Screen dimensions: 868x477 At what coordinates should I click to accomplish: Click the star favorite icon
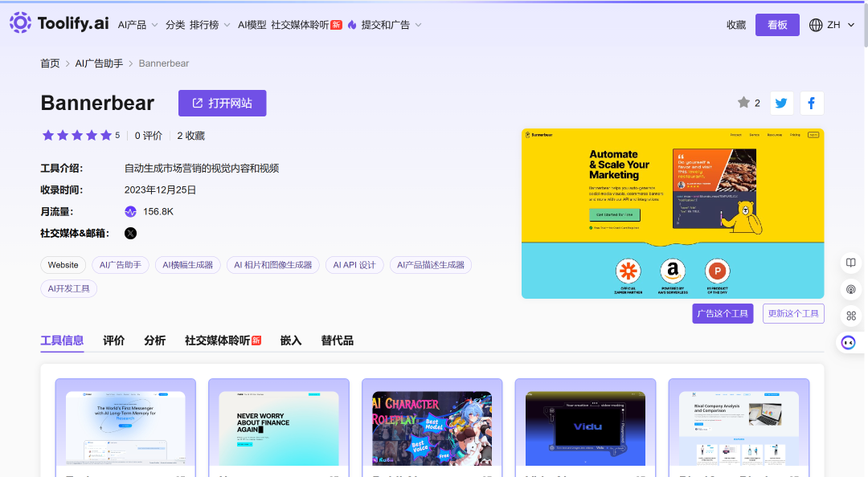click(x=743, y=102)
